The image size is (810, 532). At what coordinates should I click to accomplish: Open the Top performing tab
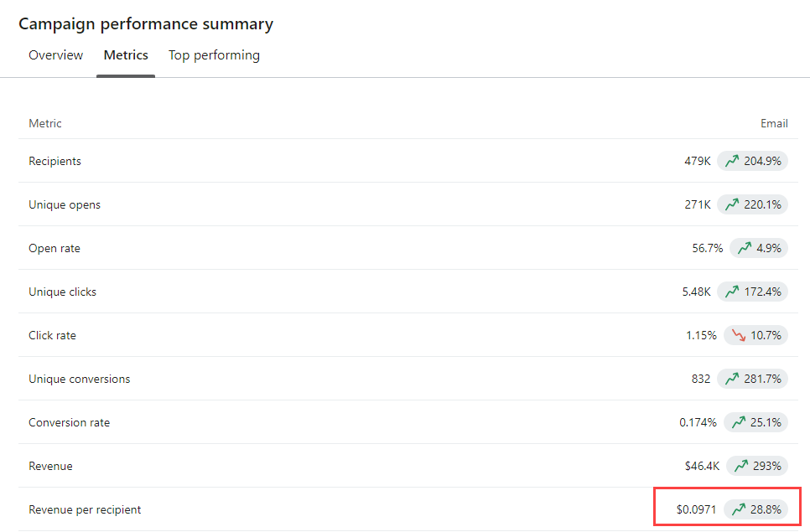pos(214,55)
